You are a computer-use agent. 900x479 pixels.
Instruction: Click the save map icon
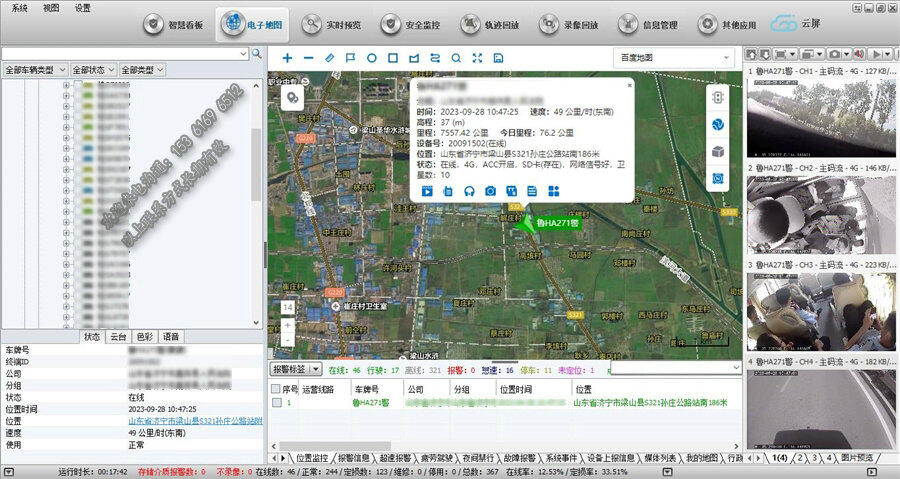pyautogui.click(x=498, y=58)
